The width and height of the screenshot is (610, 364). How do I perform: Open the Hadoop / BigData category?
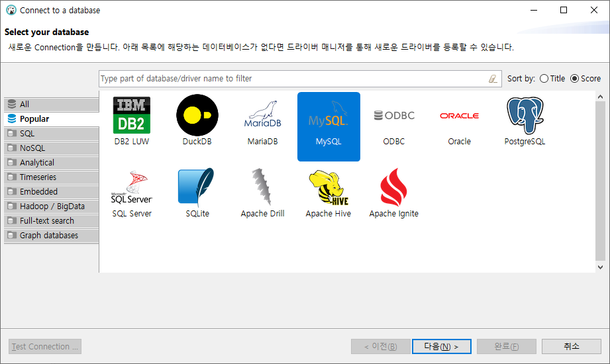[52, 206]
